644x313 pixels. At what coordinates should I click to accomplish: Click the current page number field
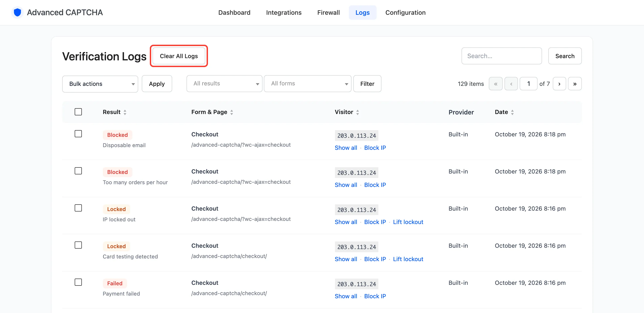point(528,84)
